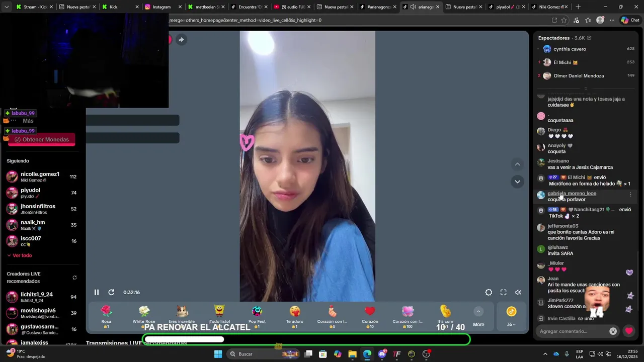Send the White Rose gift
Image resolution: width=644 pixels, height=362 pixels.
[x=144, y=317]
